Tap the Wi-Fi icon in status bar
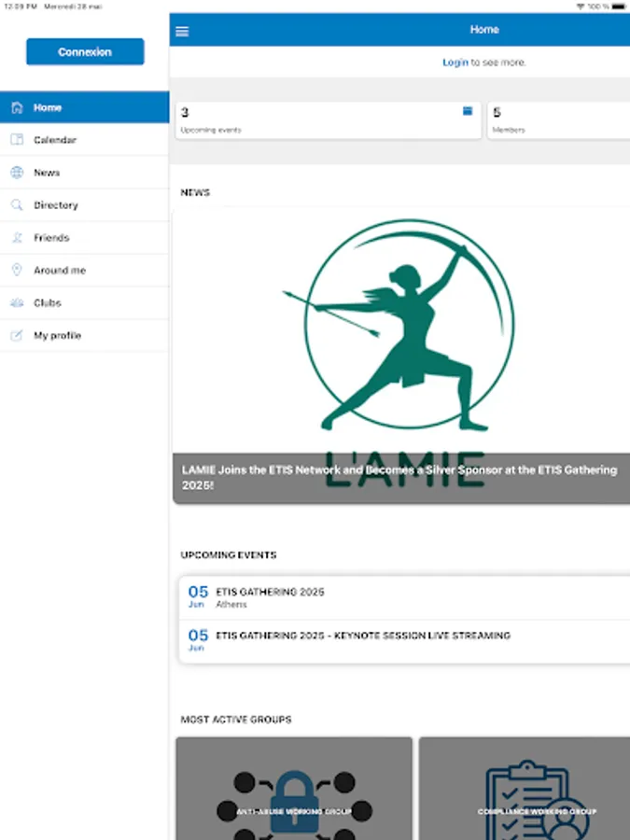Viewport: 630px width, 840px height. (581, 7)
